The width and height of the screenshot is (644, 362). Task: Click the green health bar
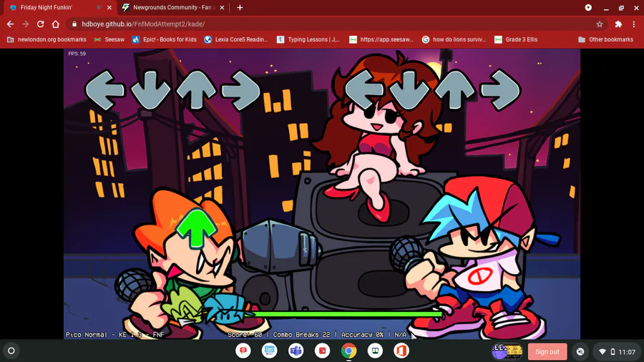tap(347, 314)
